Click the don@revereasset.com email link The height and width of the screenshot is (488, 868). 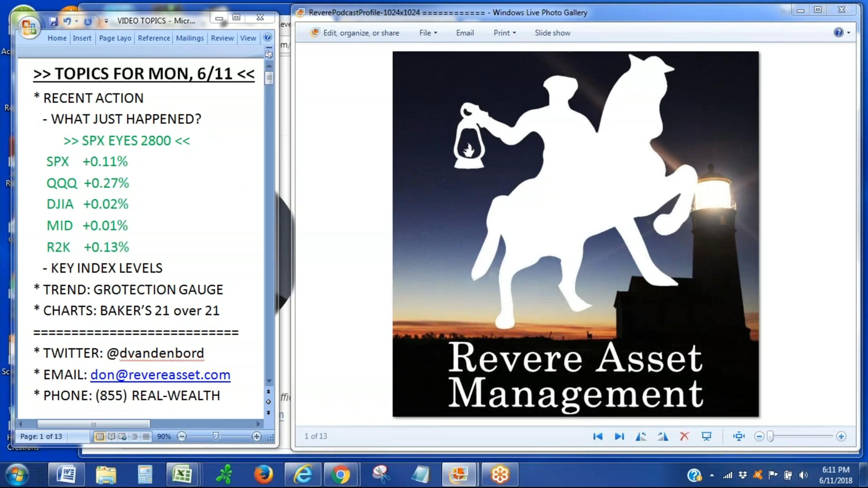pos(160,375)
